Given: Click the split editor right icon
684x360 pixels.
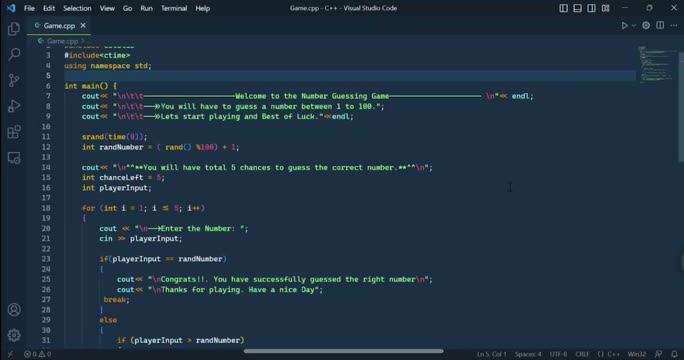Looking at the screenshot, I should (x=660, y=26).
